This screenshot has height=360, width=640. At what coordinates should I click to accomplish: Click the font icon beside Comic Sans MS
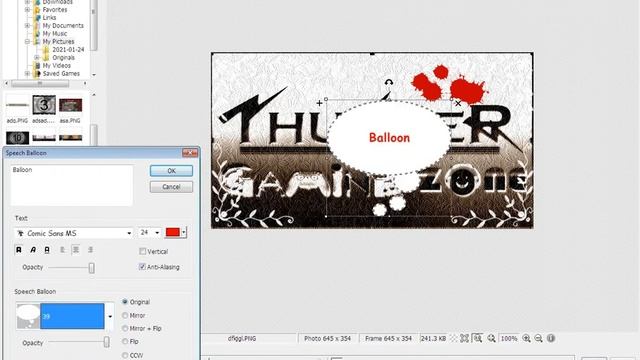tap(20, 233)
